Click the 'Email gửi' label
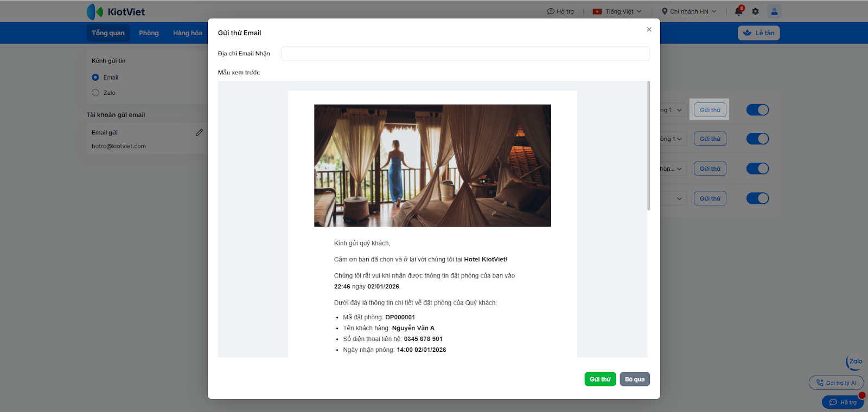868x412 pixels. pos(105,133)
